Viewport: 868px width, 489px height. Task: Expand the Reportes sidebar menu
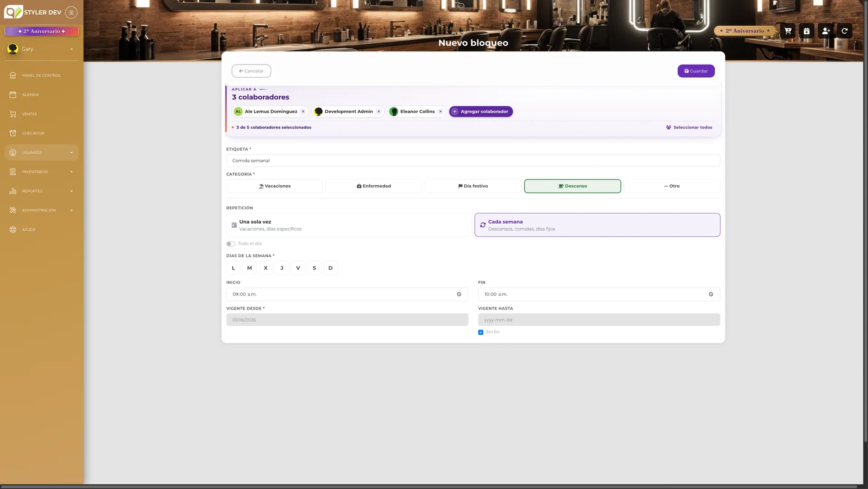click(42, 191)
